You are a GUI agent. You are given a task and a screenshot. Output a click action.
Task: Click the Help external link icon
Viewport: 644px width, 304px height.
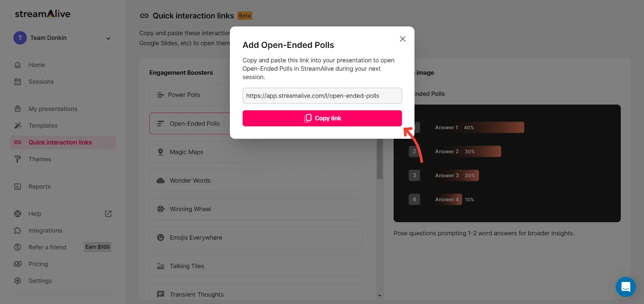point(108,214)
